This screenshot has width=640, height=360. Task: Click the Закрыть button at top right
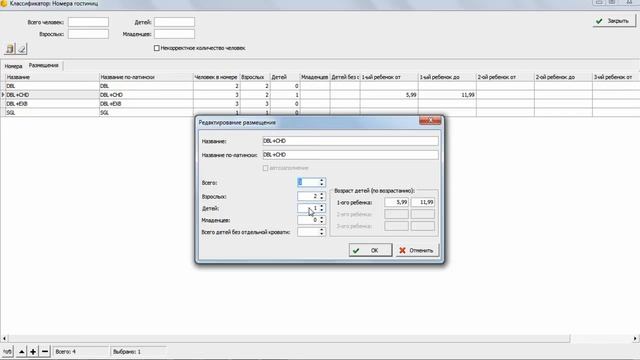(x=613, y=21)
